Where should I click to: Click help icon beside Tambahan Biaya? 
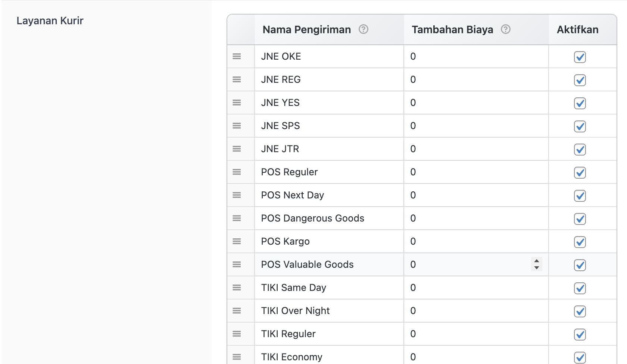[505, 29]
